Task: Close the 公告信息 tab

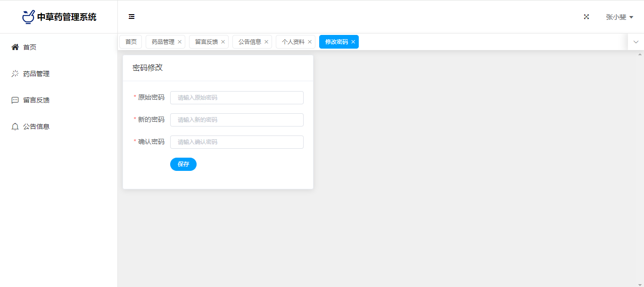Action: 266,42
